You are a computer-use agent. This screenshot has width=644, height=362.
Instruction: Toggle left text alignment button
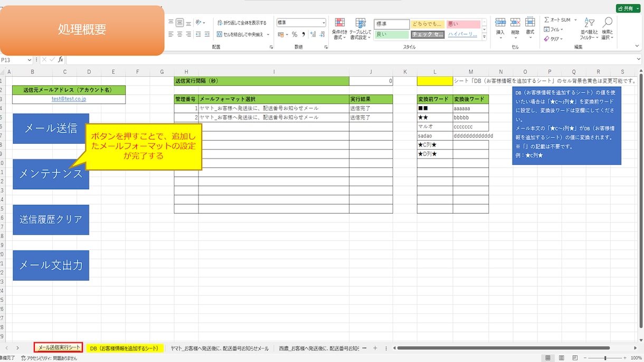click(171, 34)
